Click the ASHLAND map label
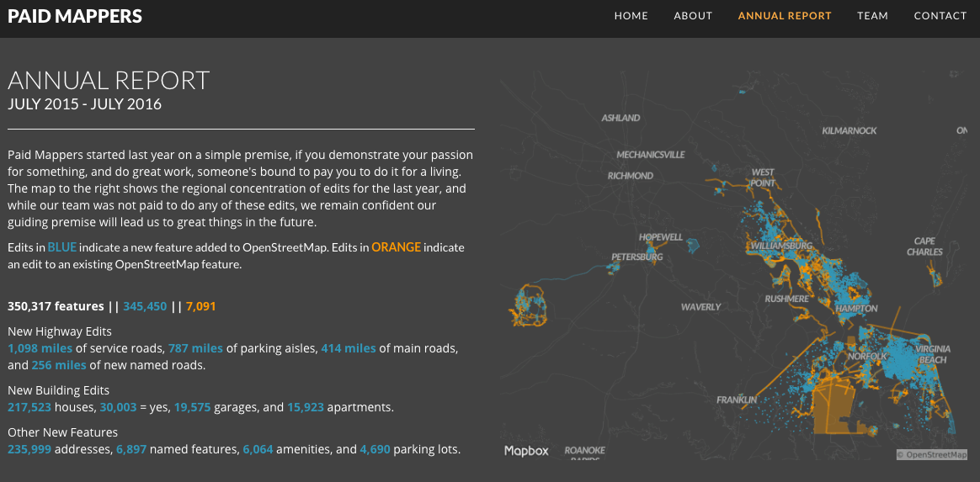The image size is (980, 482). 620,118
